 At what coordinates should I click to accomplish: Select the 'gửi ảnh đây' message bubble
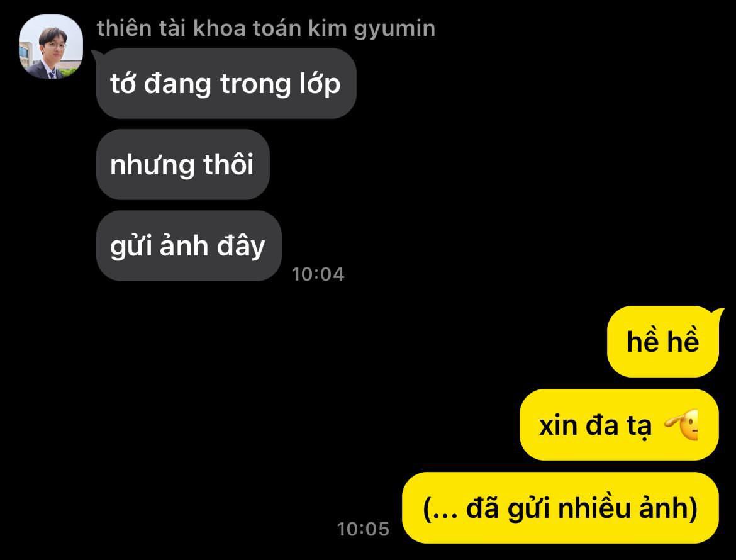[189, 245]
